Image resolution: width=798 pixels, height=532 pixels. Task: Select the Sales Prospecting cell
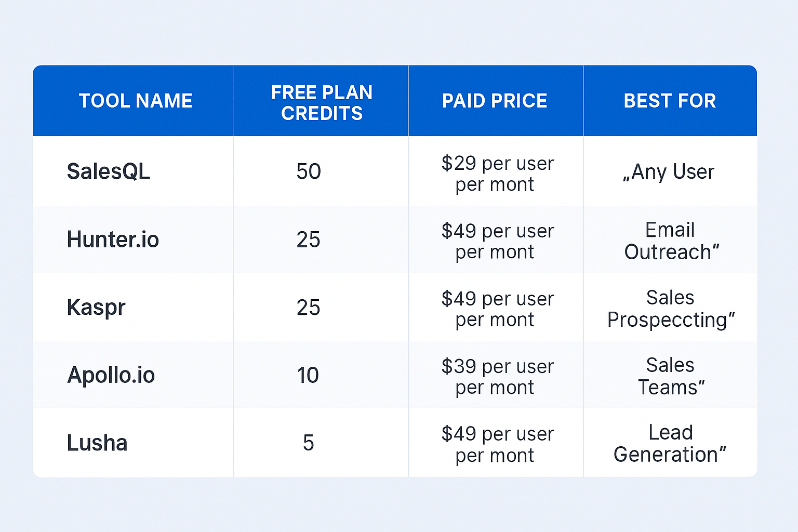click(x=671, y=309)
